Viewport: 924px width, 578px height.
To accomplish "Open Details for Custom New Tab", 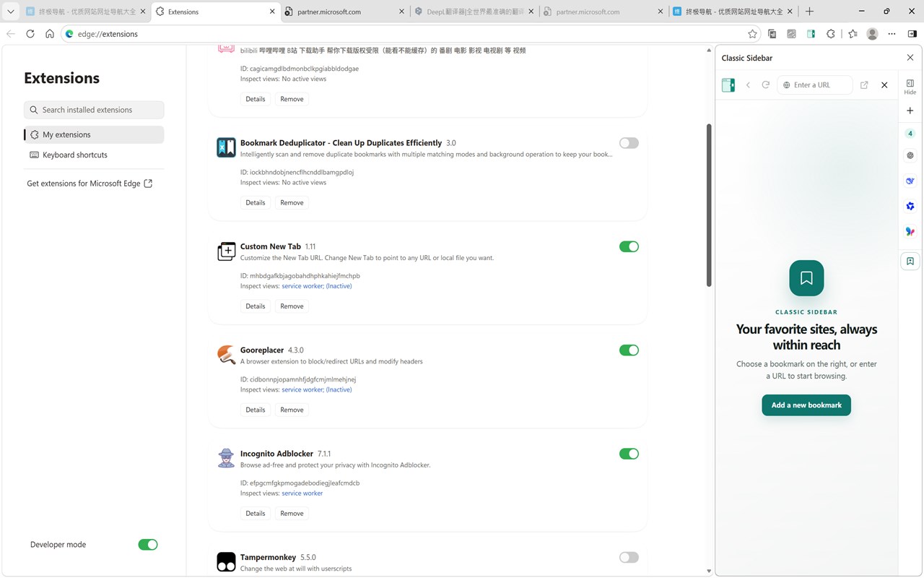I will pos(256,306).
